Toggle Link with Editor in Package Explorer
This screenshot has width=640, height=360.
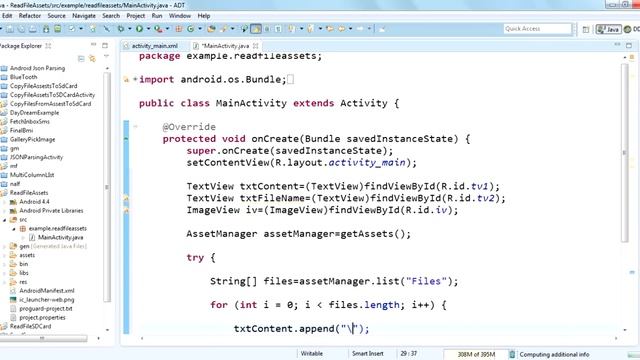click(92, 59)
